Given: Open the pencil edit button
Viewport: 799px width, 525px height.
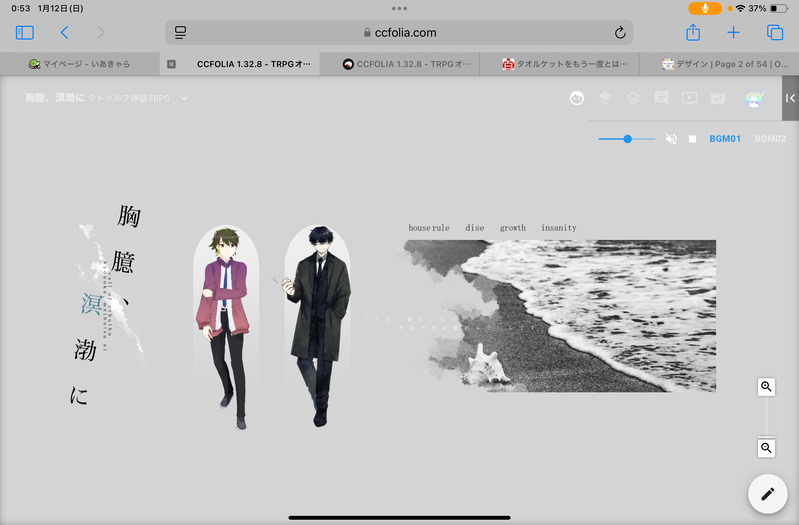Looking at the screenshot, I should pos(767,493).
